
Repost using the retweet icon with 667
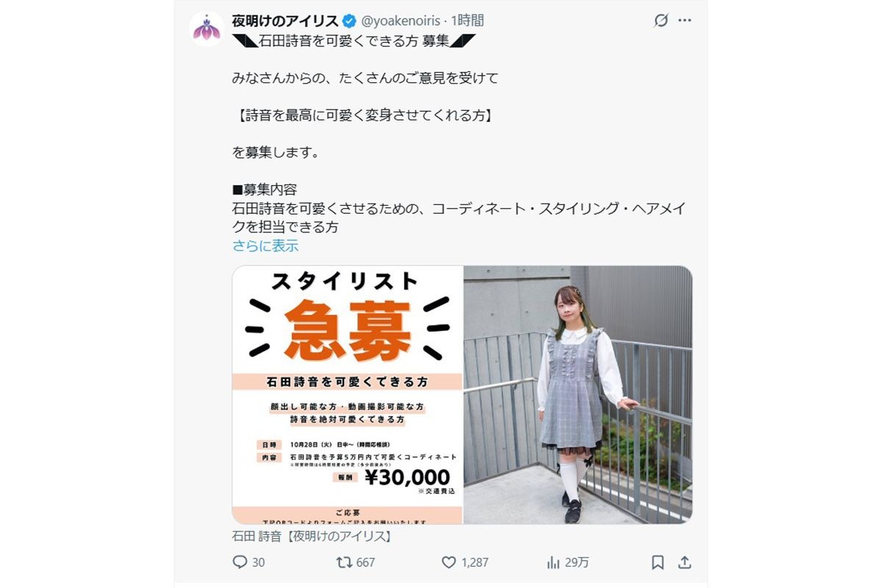tap(343, 562)
